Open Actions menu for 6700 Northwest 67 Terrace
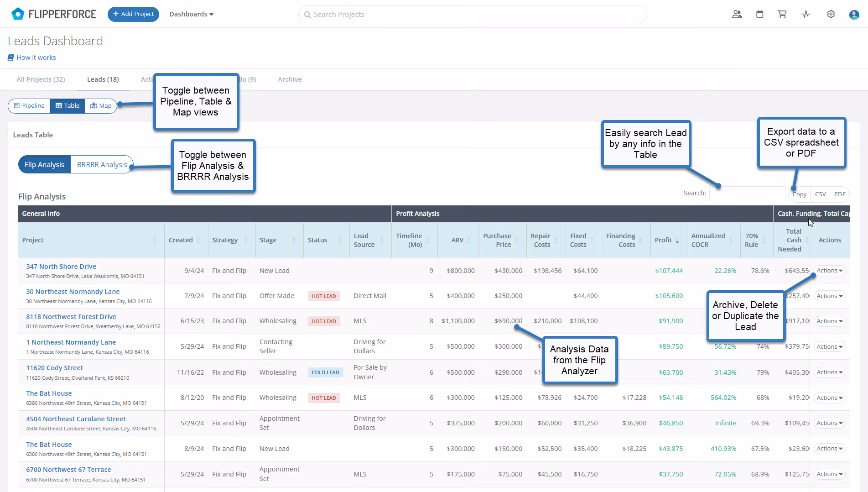Screen dimensions: 868x492 pos(829,474)
